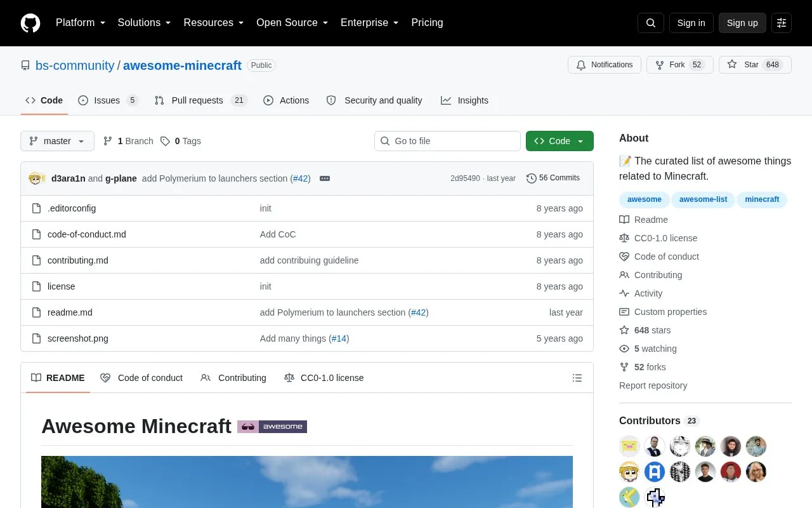Select the CC0-1.0 license README tab
The height and width of the screenshot is (508, 812).
324,378
